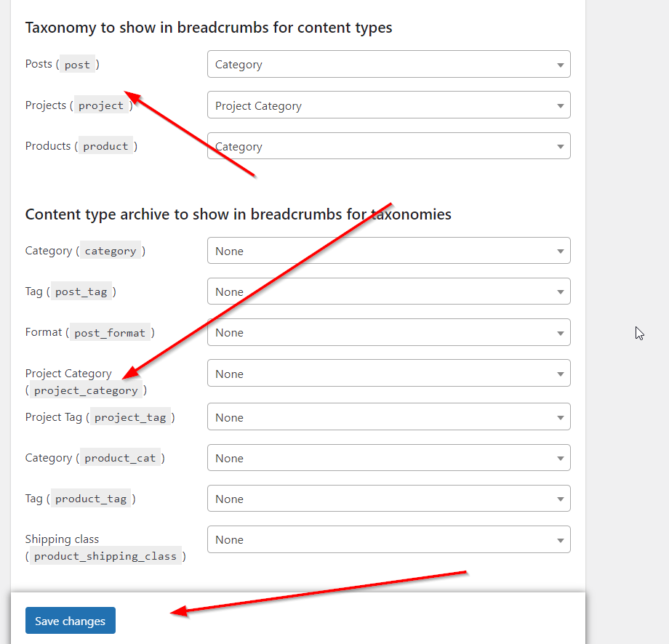Open the Format post_format dropdown
669x644 pixels.
388,332
